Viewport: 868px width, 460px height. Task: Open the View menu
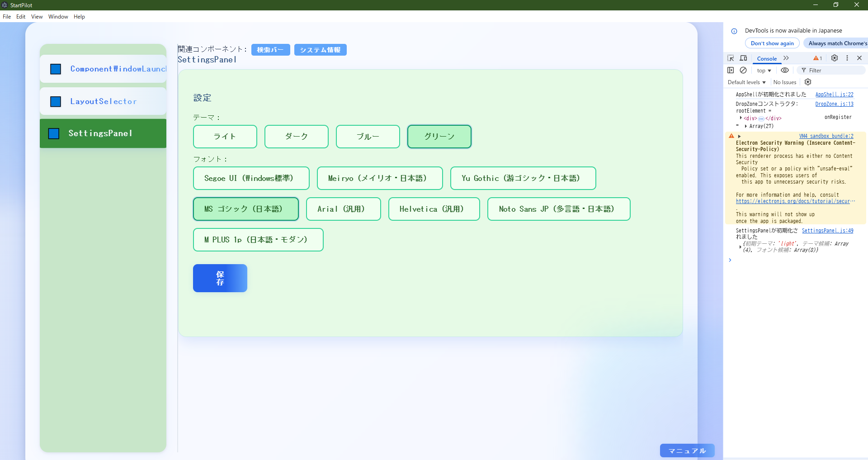37,17
